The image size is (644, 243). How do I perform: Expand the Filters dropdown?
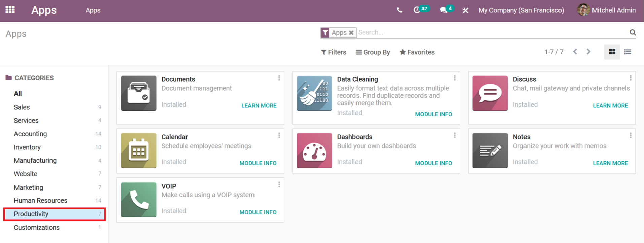click(x=334, y=52)
